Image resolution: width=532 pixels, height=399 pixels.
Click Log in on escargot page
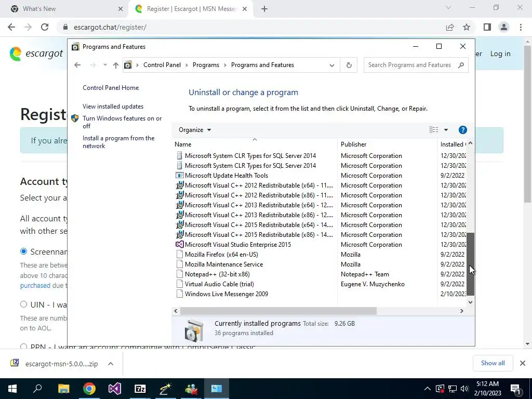tap(500, 54)
